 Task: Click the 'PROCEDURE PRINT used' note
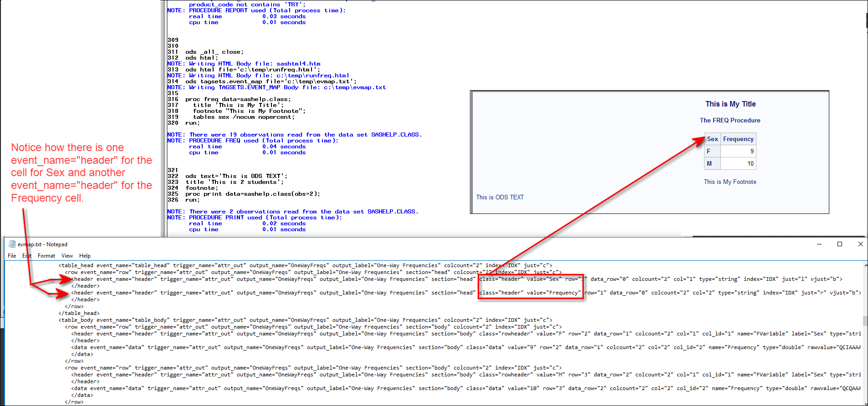pyautogui.click(x=255, y=218)
